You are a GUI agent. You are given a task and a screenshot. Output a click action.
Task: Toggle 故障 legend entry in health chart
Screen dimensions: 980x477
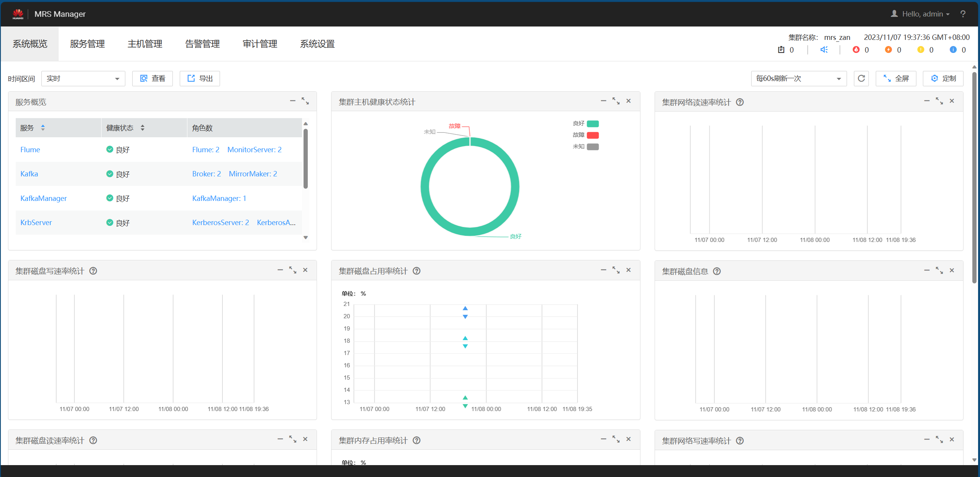click(593, 135)
